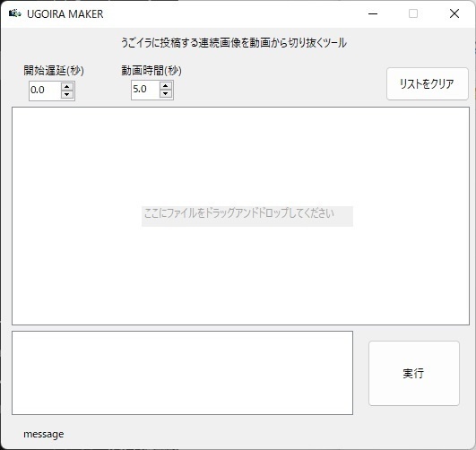Click the 開始遅延(秒) label
Viewport: 476px width, 450px height.
54,71
